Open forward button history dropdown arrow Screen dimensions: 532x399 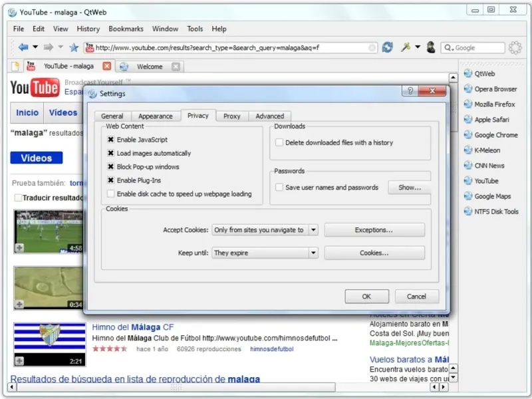pos(61,47)
